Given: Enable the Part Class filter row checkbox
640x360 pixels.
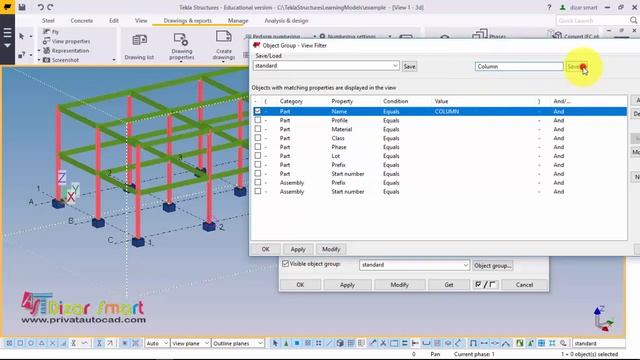Looking at the screenshot, I should click(258, 138).
